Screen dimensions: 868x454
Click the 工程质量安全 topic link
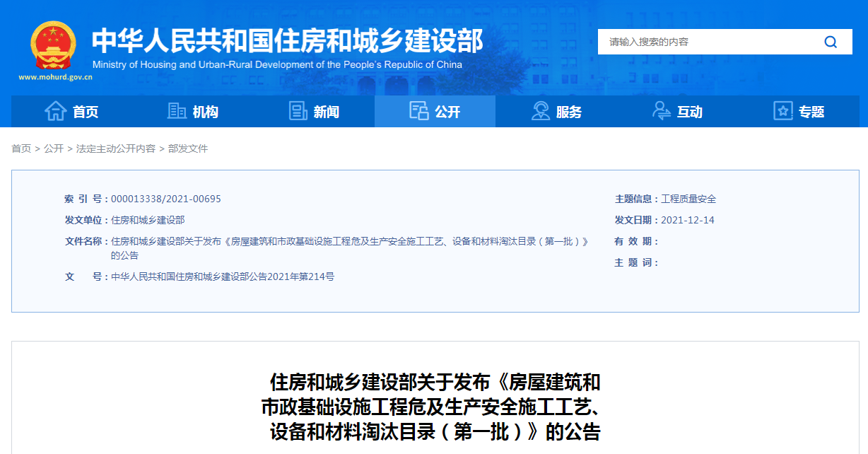(687, 199)
